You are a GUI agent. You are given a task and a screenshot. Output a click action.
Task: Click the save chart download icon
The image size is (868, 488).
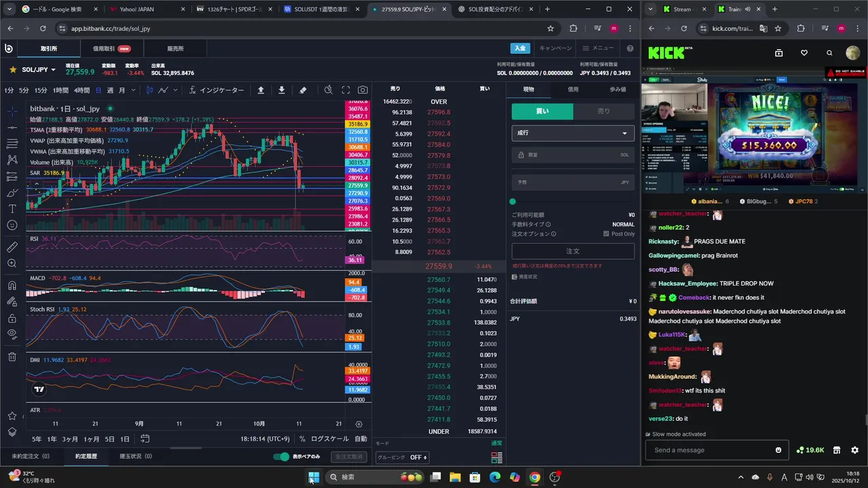tap(281, 90)
